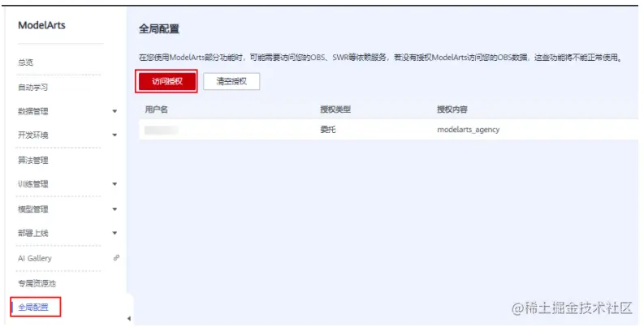Expand the 部署上线 dropdown arrow

115,233
